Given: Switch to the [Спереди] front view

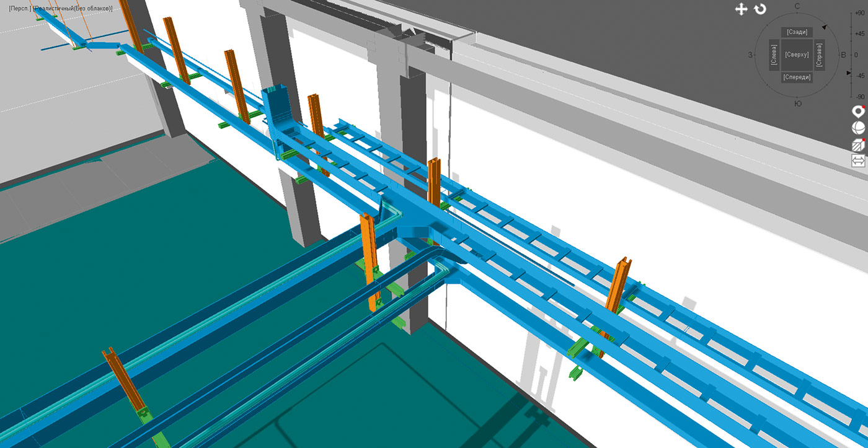Looking at the screenshot, I should [797, 77].
